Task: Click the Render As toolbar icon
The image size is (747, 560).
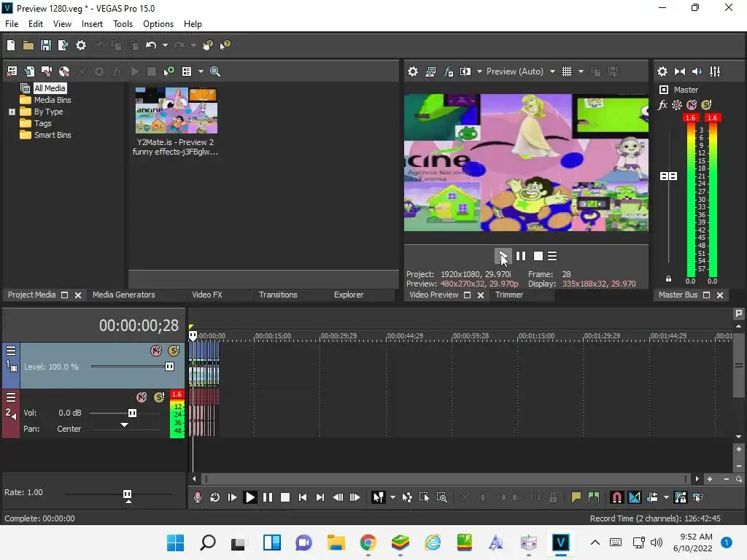Action: click(x=63, y=45)
